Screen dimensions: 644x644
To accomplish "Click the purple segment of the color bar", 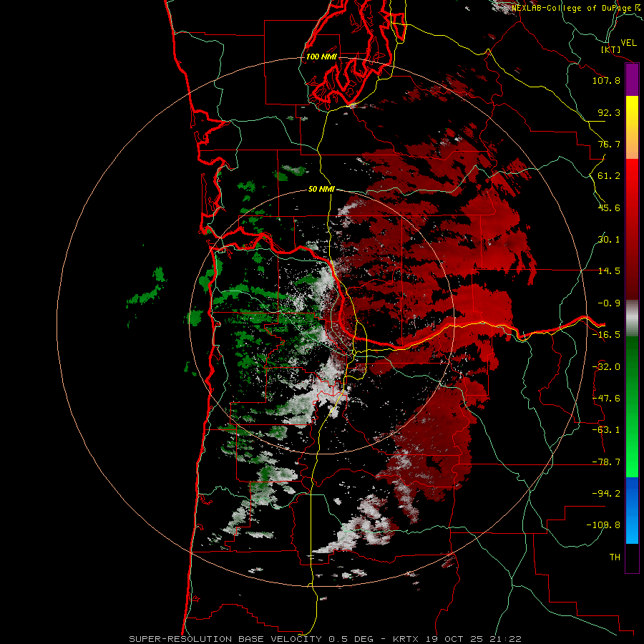I will [632, 80].
